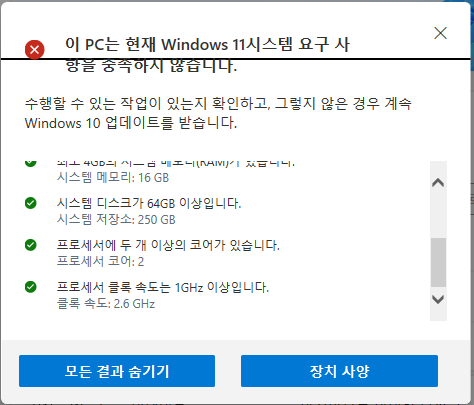The width and height of the screenshot is (474, 405).
Task: Select the 시스템 저장소: 250 GB line
Action: [x=116, y=220]
